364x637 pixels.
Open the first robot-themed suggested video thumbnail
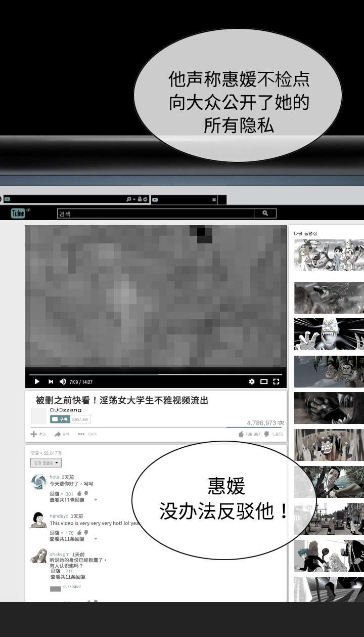(x=329, y=255)
